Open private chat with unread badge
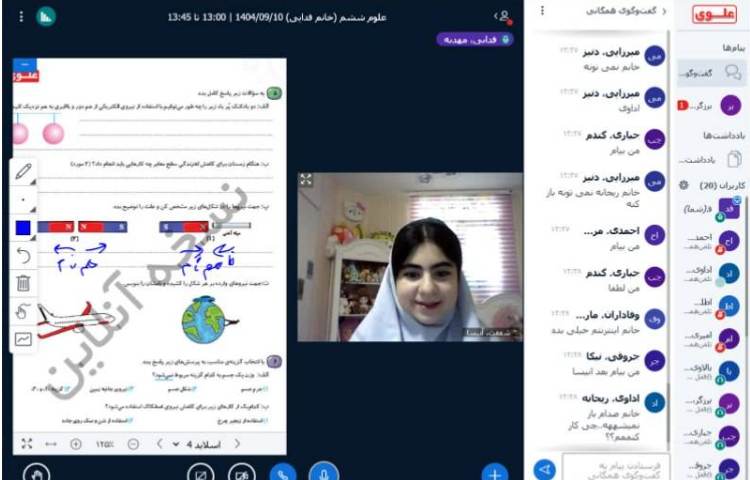The width and height of the screenshot is (750, 480). point(711,106)
